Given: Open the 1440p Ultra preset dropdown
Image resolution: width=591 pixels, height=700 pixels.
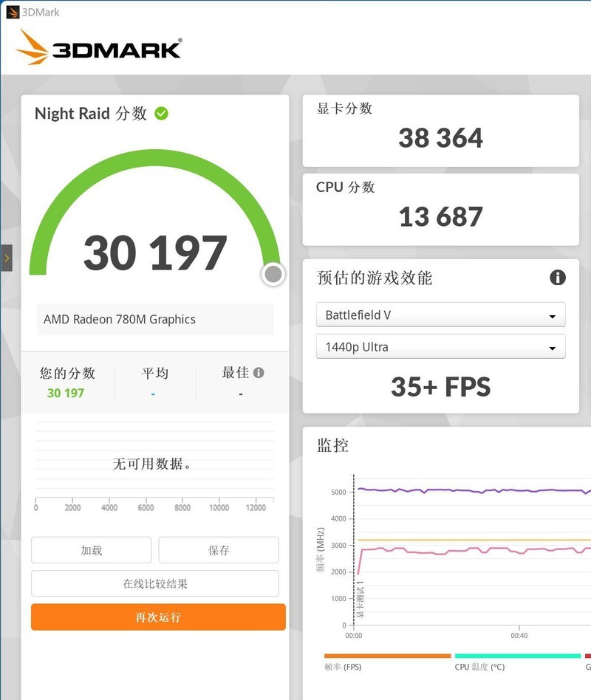Looking at the screenshot, I should (440, 346).
